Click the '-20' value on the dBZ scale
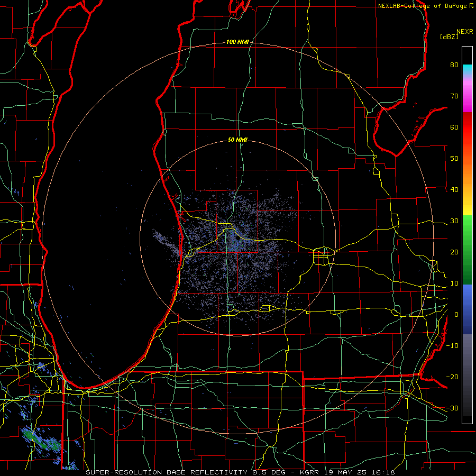 tap(452, 377)
